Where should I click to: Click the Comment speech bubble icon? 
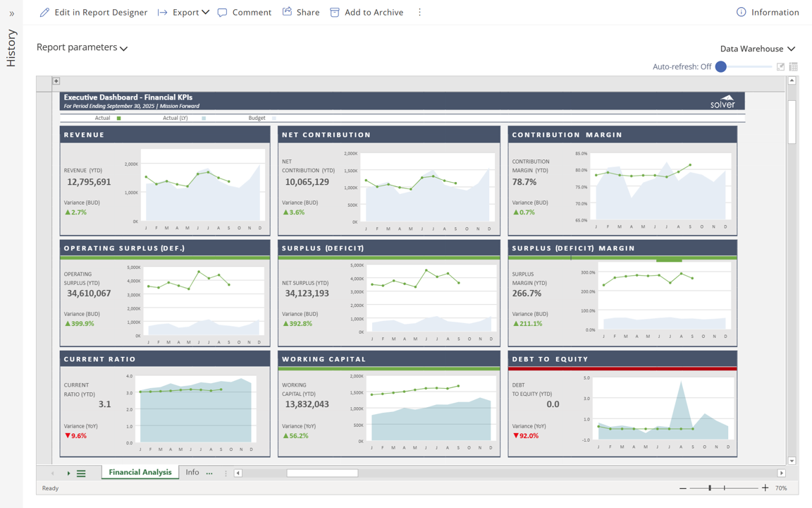click(223, 12)
